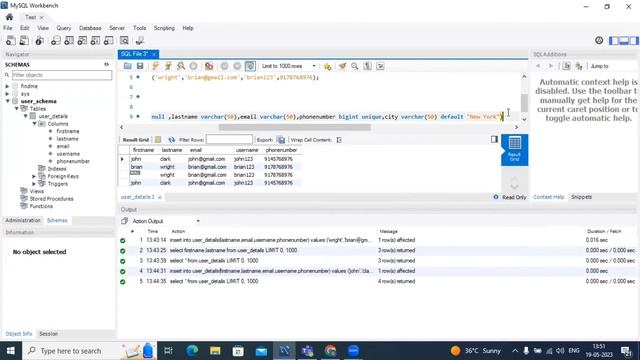Screen dimensions: 640x360
Task: Click the export recordset icon
Action: point(281,140)
